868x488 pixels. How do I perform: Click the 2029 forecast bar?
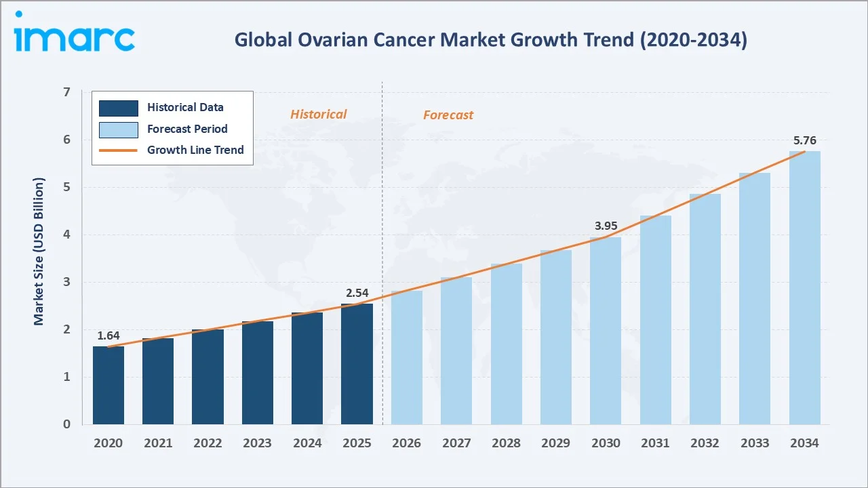556,337
